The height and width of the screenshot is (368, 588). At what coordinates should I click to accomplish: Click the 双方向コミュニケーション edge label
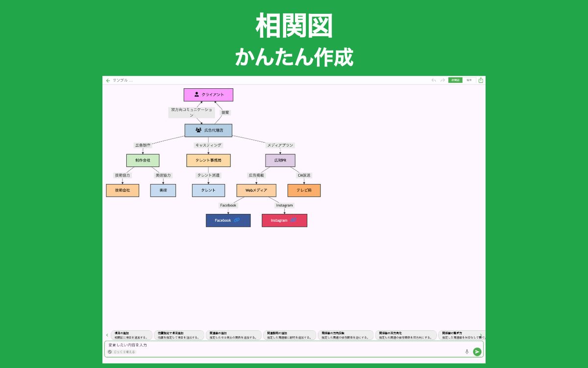(x=192, y=112)
